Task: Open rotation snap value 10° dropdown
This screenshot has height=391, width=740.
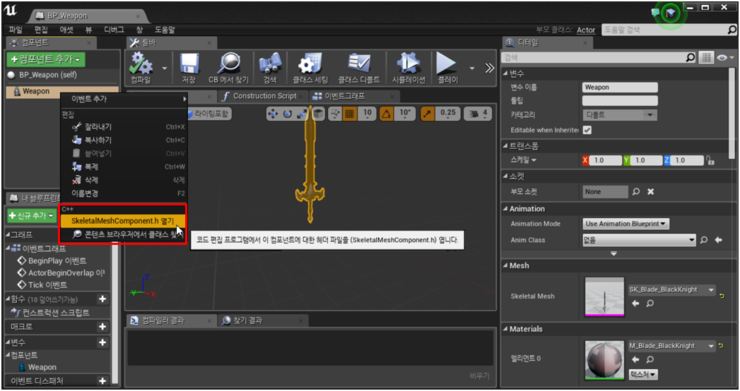Action: [404, 113]
